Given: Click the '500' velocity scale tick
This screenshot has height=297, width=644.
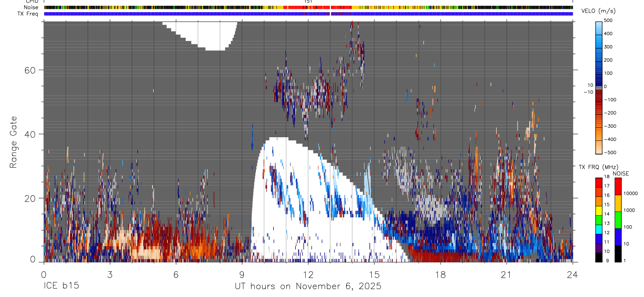Looking at the screenshot, I should click(x=609, y=20).
